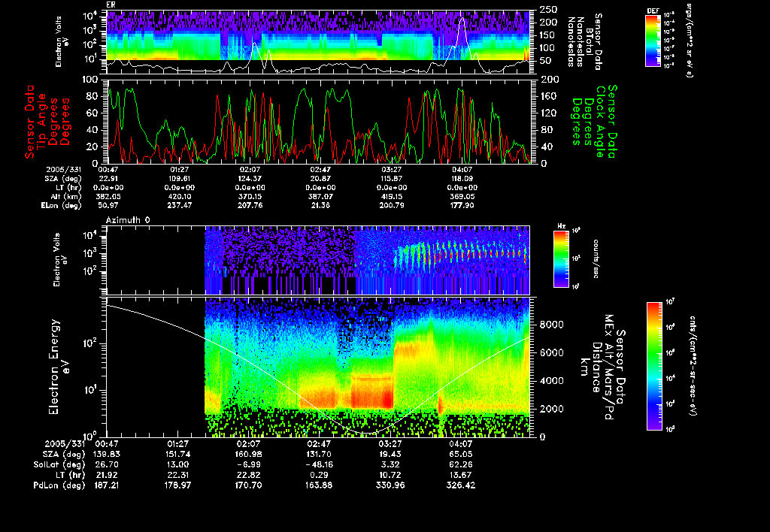Select altitude value 382.05

click(x=108, y=197)
